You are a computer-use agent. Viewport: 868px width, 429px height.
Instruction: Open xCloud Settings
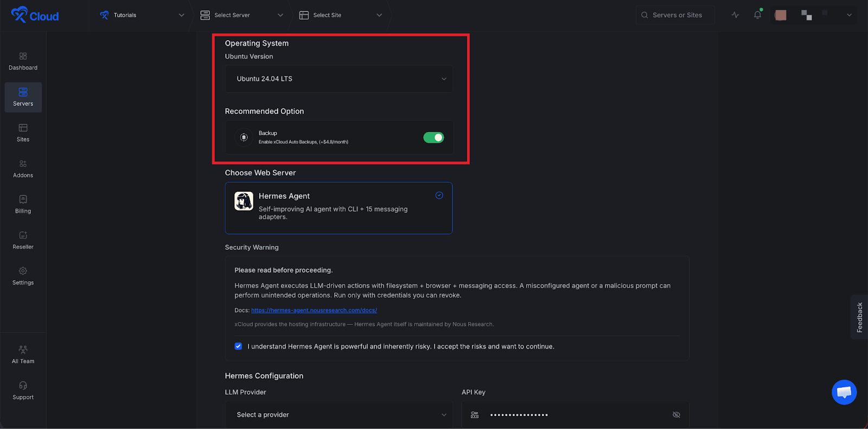(x=23, y=276)
